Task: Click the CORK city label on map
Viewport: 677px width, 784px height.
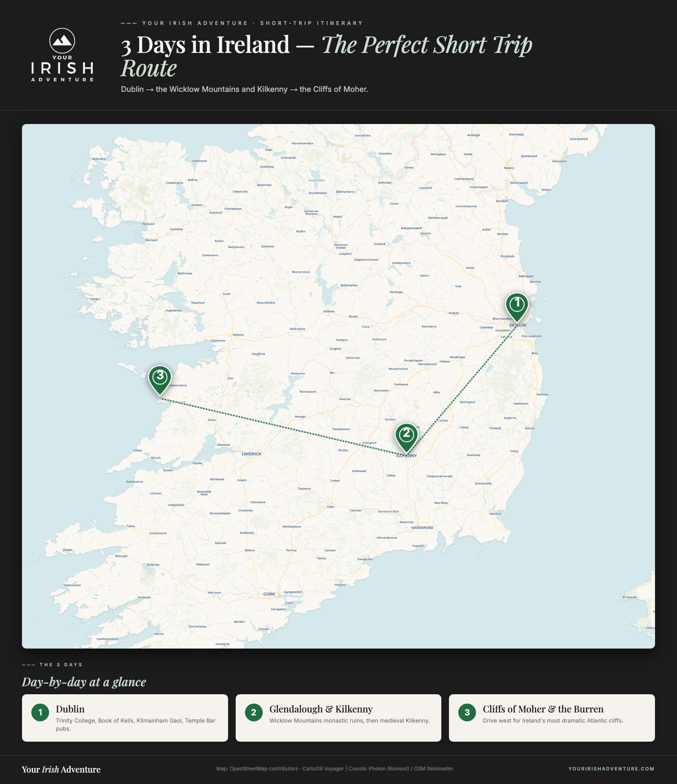Action: (269, 594)
